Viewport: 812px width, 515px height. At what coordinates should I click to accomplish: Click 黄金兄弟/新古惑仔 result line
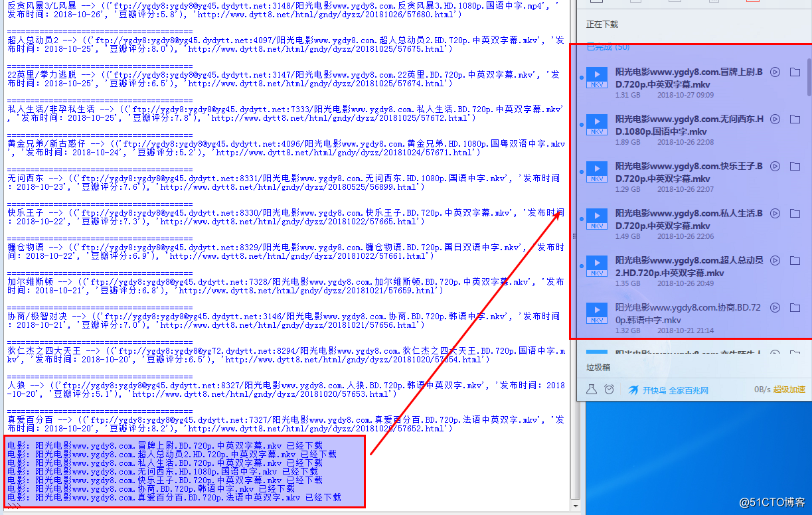pyautogui.click(x=286, y=148)
